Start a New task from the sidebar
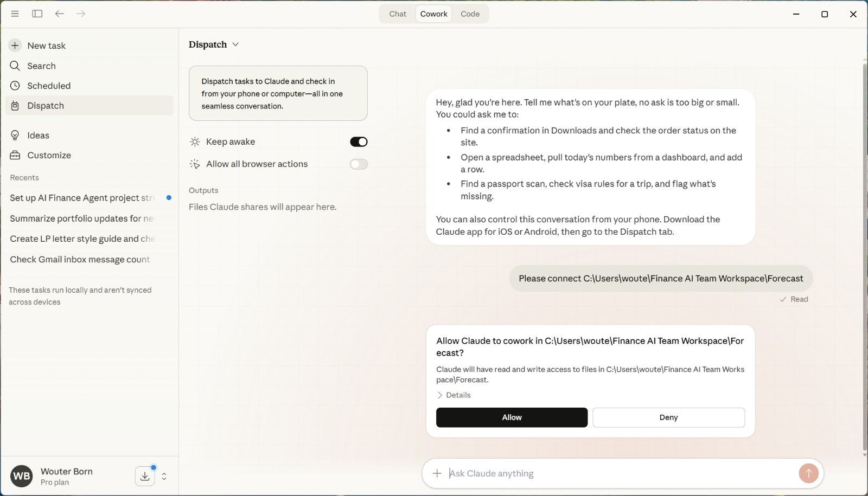Viewport: 868px width, 496px height. [x=47, y=46]
